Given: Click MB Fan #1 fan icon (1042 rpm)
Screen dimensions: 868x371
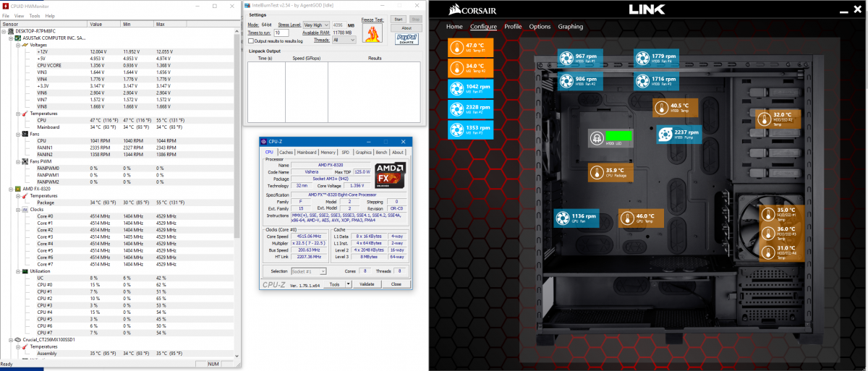Looking at the screenshot, I should (x=456, y=89).
